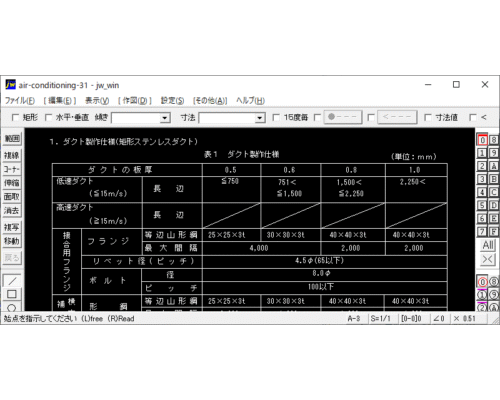The height and width of the screenshot is (400, 500).
Task: Click the × 0.51 zoom status field
Action: tap(465, 319)
